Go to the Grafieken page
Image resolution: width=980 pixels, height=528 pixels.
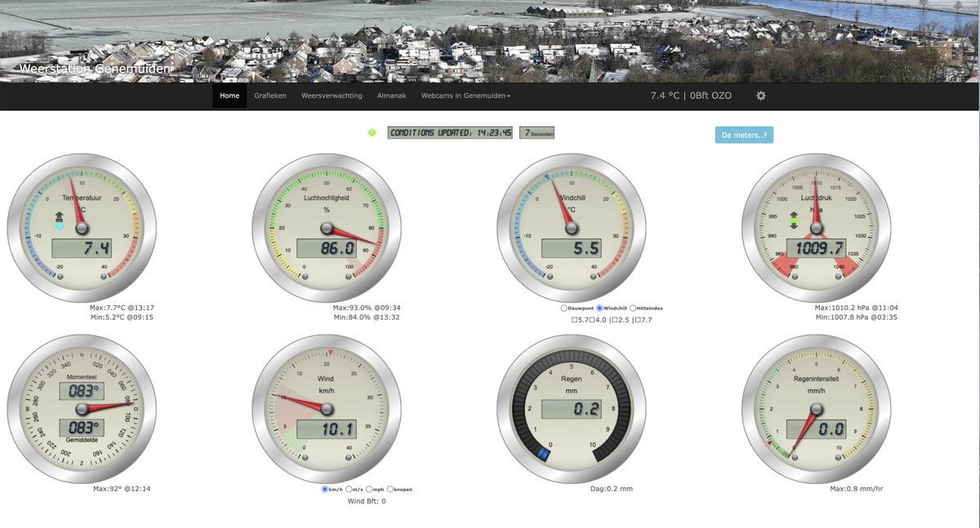270,95
